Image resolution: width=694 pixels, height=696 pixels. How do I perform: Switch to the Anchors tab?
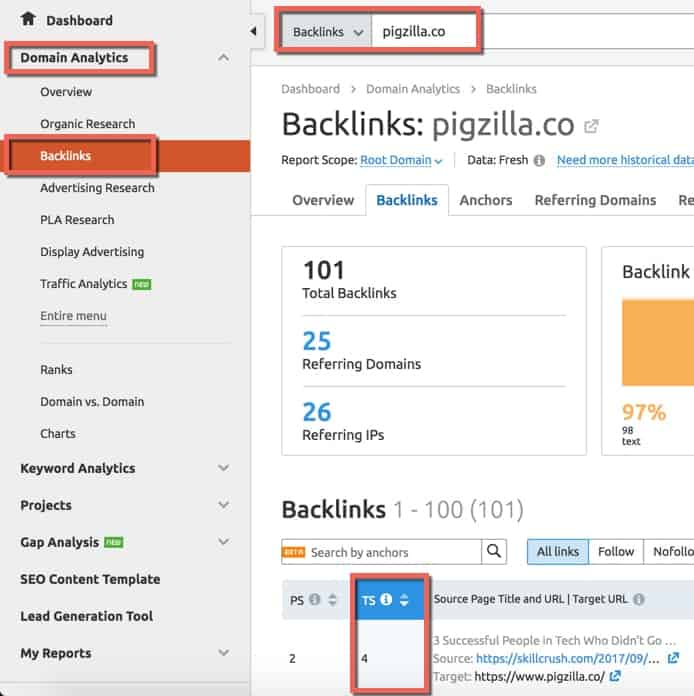pyautogui.click(x=486, y=200)
